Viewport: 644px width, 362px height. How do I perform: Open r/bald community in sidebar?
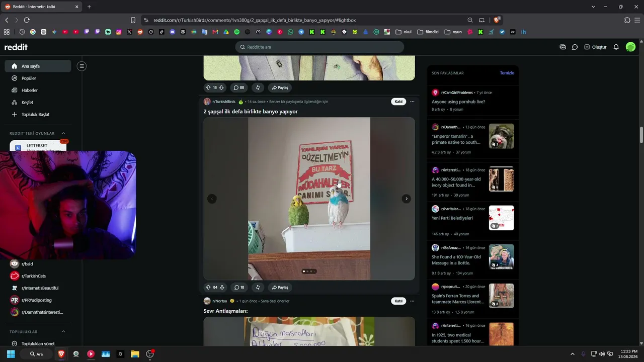[x=38, y=264]
